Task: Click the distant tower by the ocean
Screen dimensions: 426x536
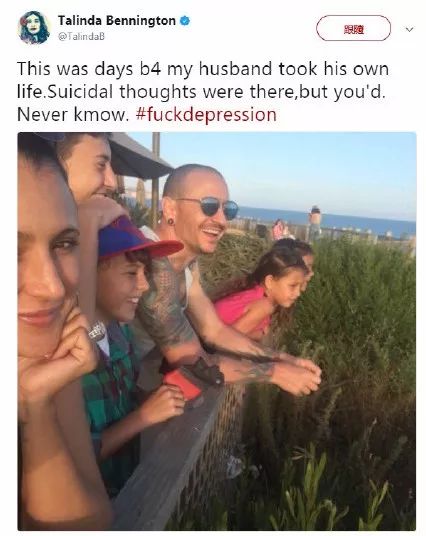Action: point(315,224)
